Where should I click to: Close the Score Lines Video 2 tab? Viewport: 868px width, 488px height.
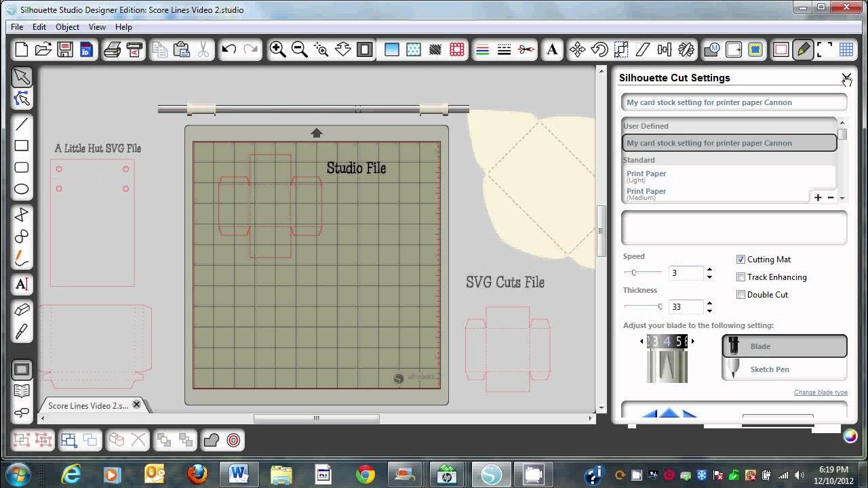[x=136, y=405]
